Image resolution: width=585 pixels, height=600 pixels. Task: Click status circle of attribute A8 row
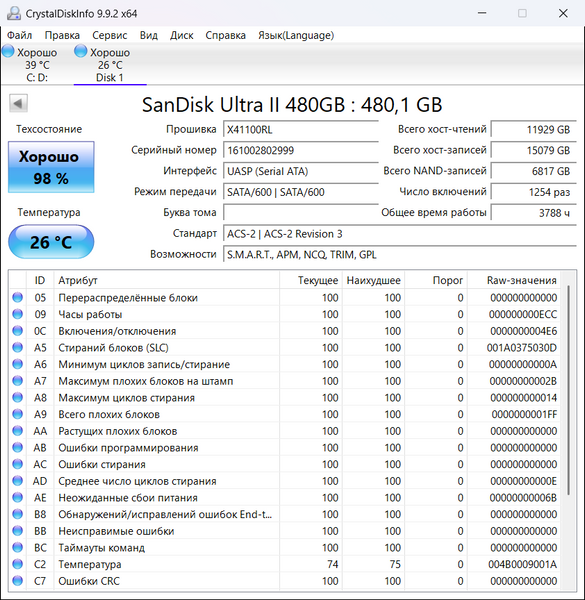click(18, 398)
